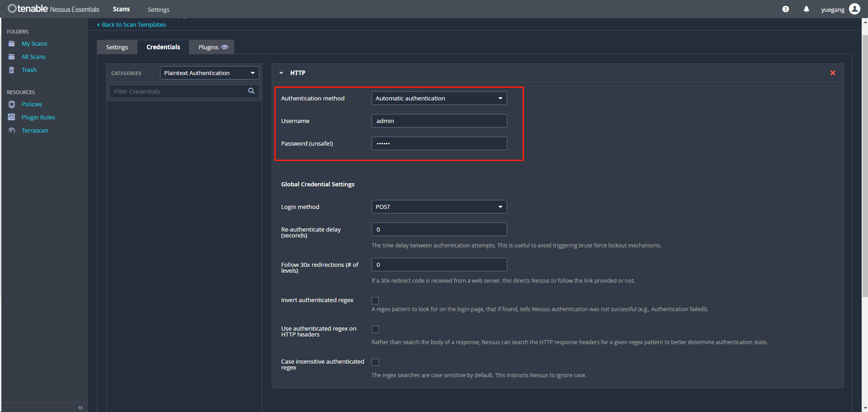868x412 pixels.
Task: Click the Trash bin icon
Action: (x=12, y=70)
